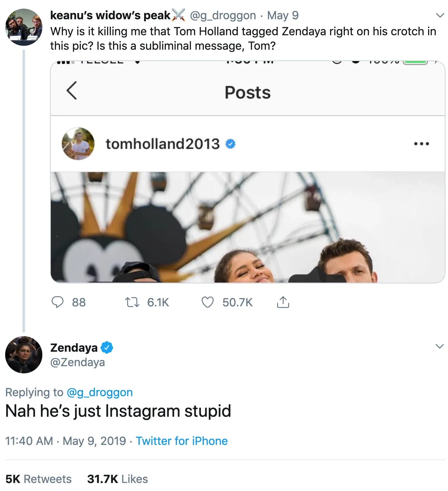The width and height of the screenshot is (448, 491).
Task: Click the reply speech bubble icon
Action: (x=58, y=302)
